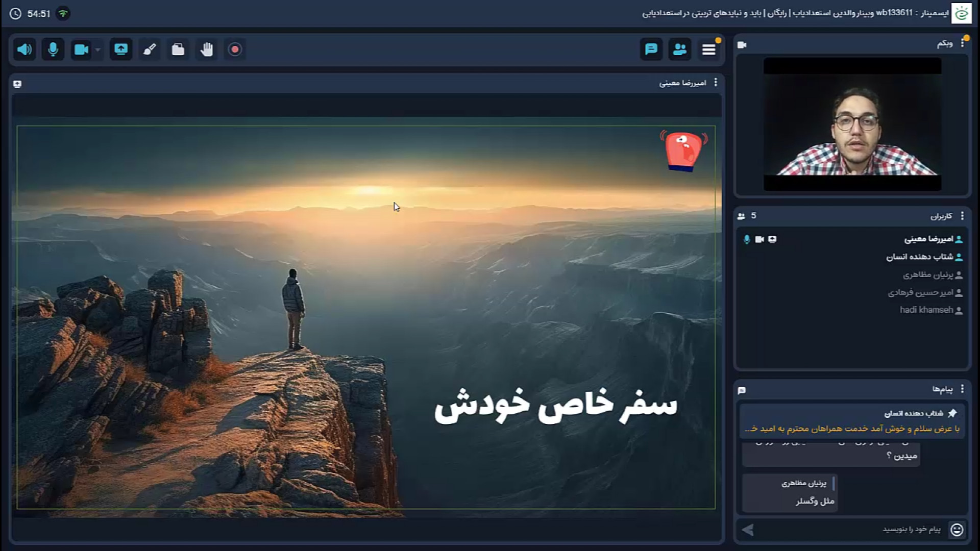Open the hamburger main menu
This screenshot has height=551, width=980.
(x=708, y=49)
